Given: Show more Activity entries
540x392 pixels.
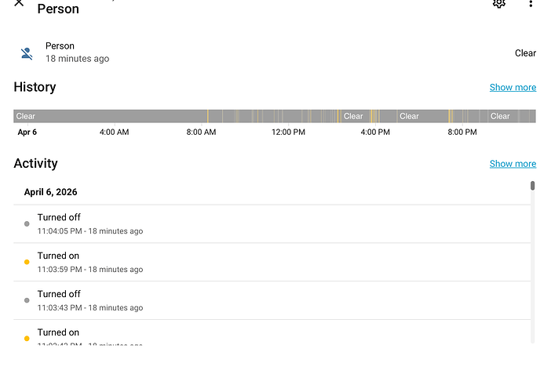Looking at the screenshot, I should pyautogui.click(x=513, y=164).
